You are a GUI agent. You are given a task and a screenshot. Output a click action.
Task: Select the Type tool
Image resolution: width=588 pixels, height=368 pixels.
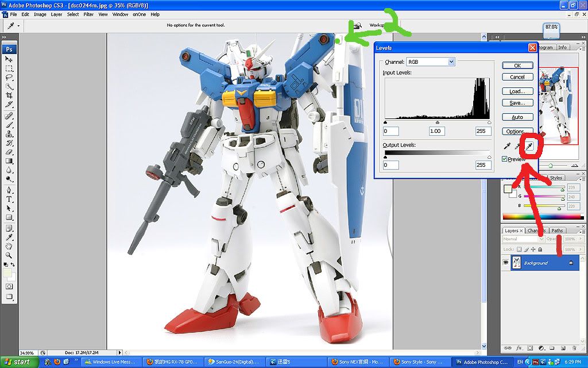9,200
